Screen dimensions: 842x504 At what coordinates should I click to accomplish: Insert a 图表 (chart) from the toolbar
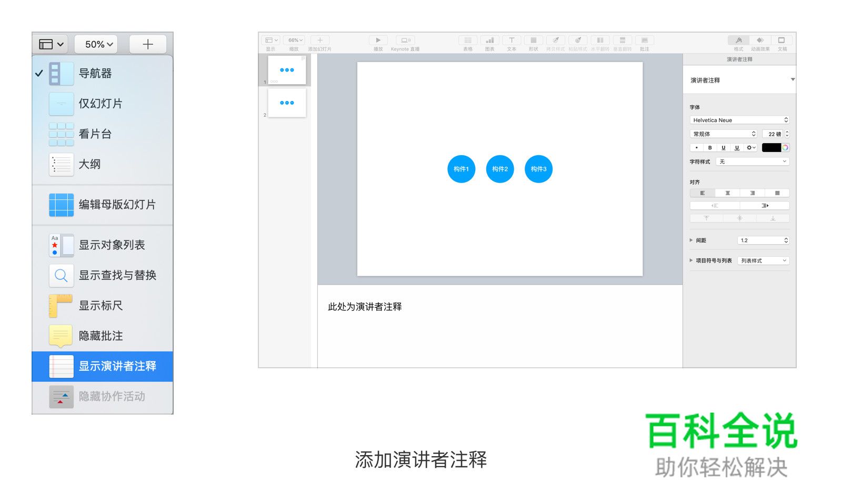coord(489,41)
